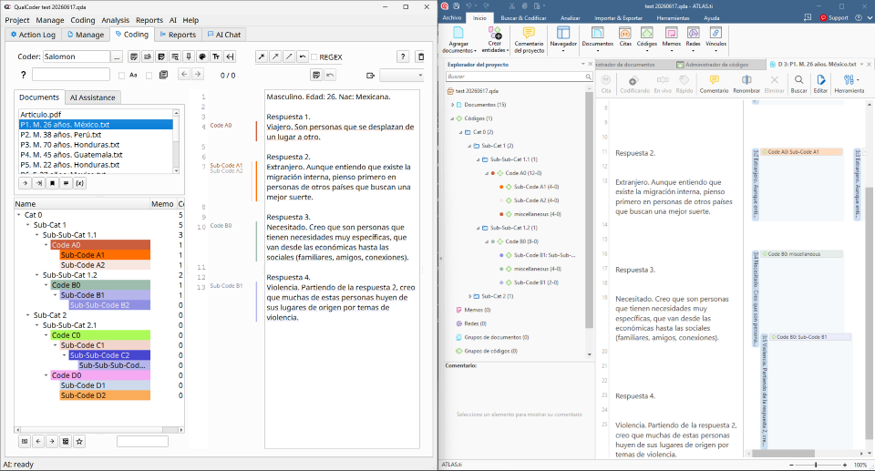Open Importar & Exportar tab in ATLAS.ti
The height and width of the screenshot is (471, 875).
point(618,18)
